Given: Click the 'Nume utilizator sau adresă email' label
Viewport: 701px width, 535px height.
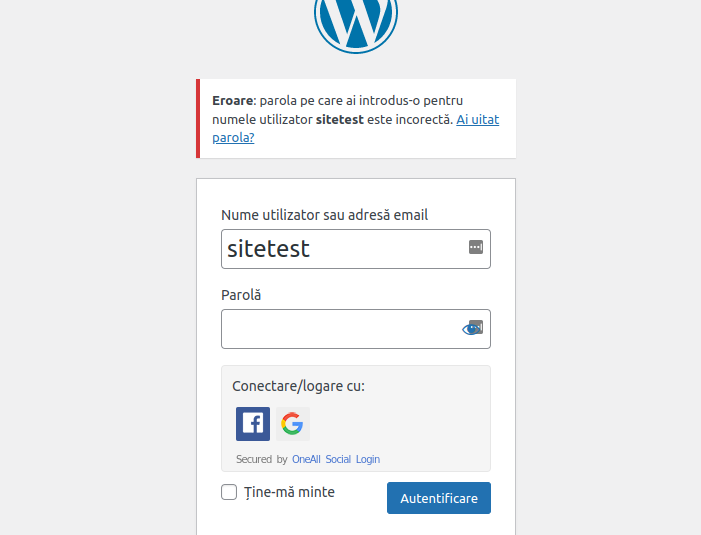Looking at the screenshot, I should (325, 215).
